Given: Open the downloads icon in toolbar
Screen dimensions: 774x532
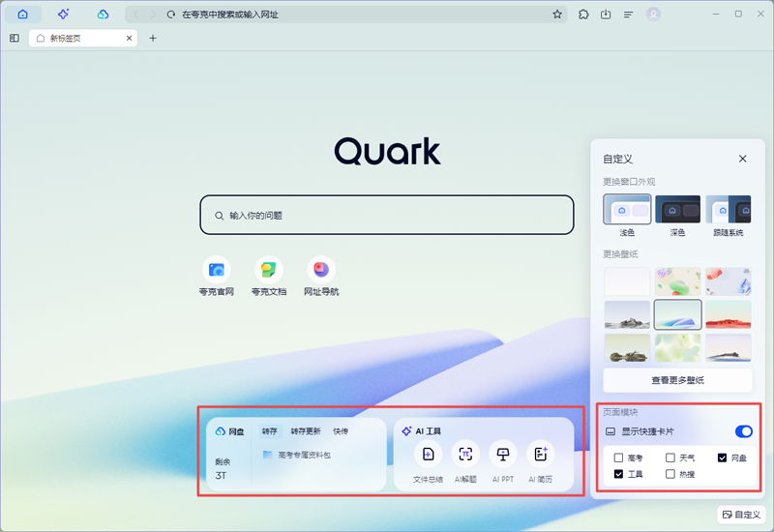Looking at the screenshot, I should point(606,15).
